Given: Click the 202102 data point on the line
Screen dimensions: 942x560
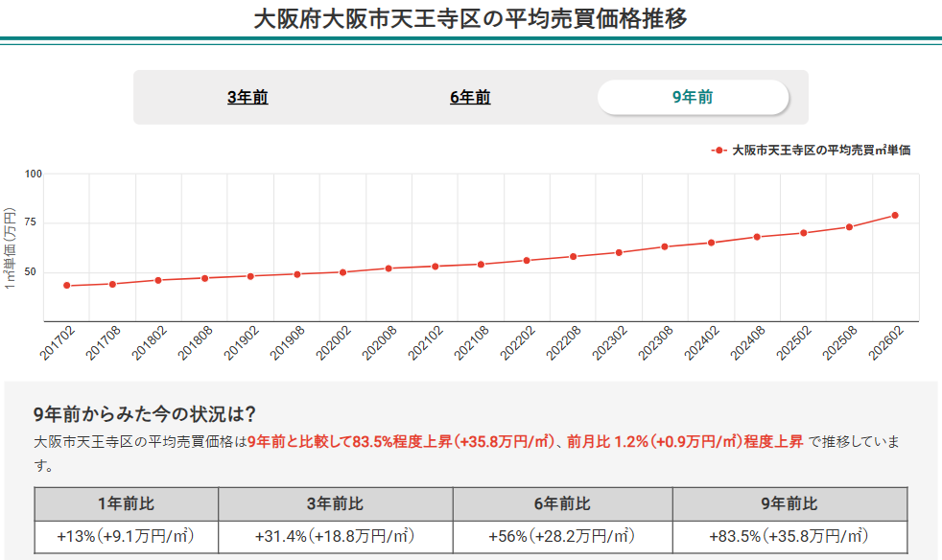Looking at the screenshot, I should pyautogui.click(x=435, y=265).
